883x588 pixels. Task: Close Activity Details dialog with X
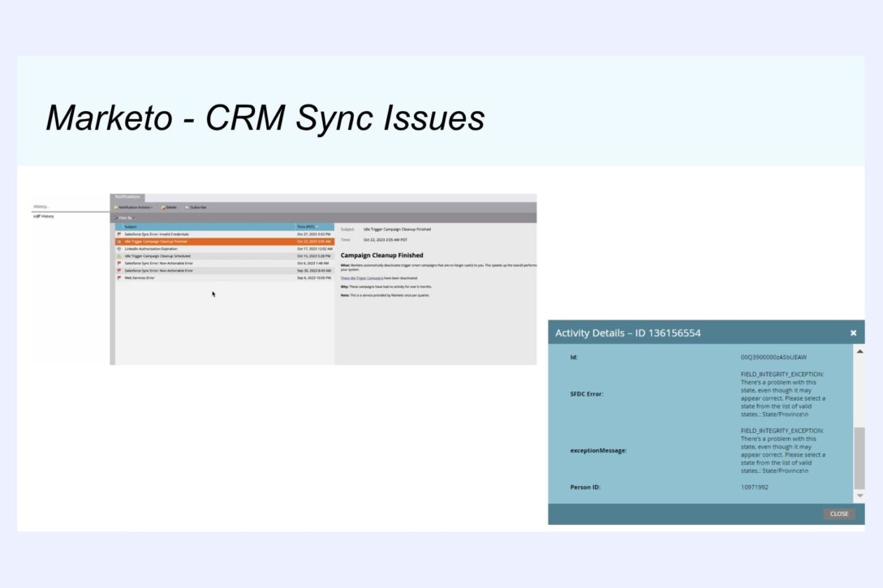coord(853,333)
